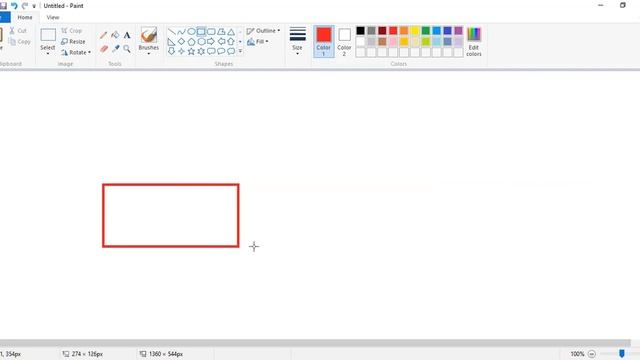Screen dimensions: 640x360
Task: Choose the Oval callout shape
Action: click(x=221, y=51)
